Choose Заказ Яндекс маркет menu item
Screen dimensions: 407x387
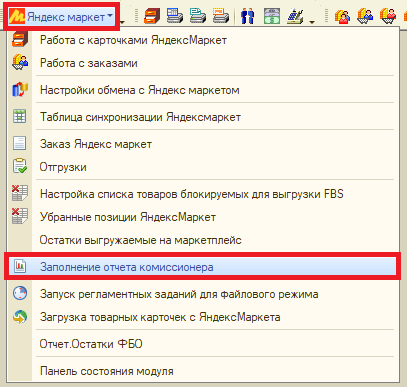[203, 144]
